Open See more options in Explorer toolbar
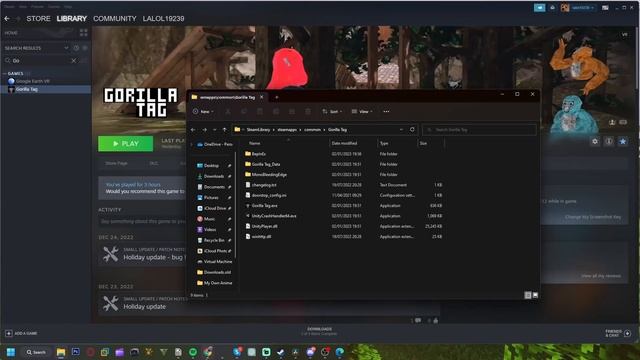 tap(386, 111)
